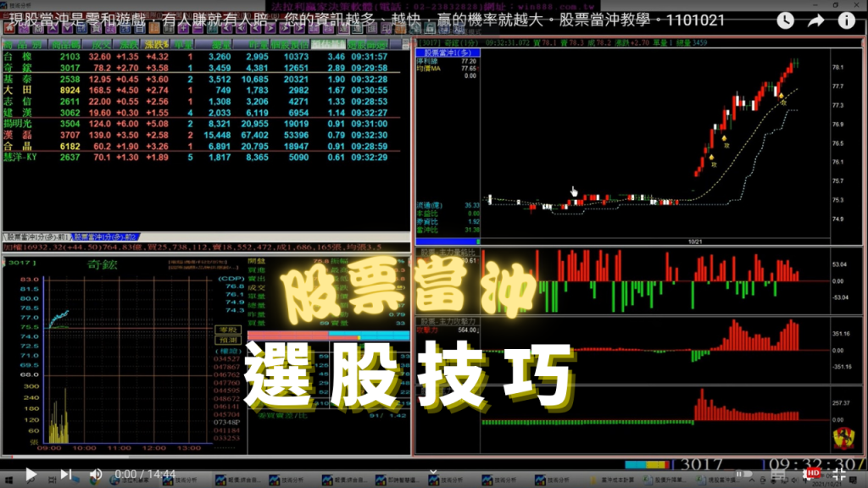Open the Share arrow icon
This screenshot has width=868, height=488.
point(817,20)
